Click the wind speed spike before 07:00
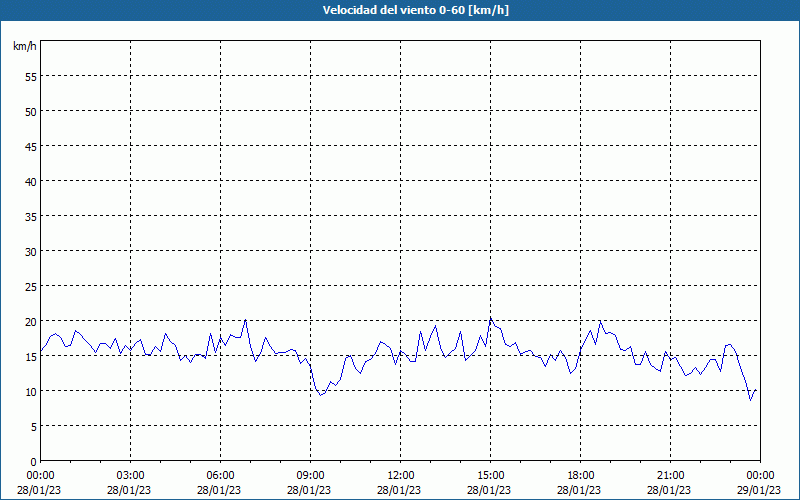Image resolution: width=800 pixels, height=500 pixels. click(245, 320)
